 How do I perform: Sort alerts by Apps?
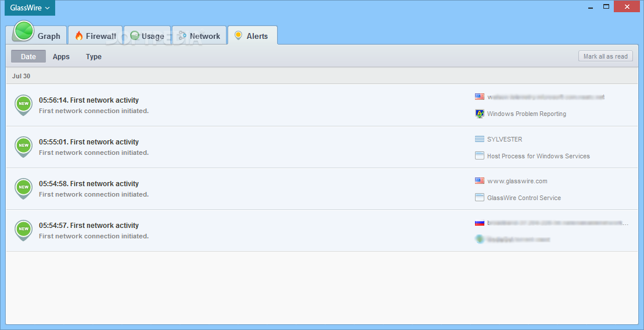coord(61,57)
